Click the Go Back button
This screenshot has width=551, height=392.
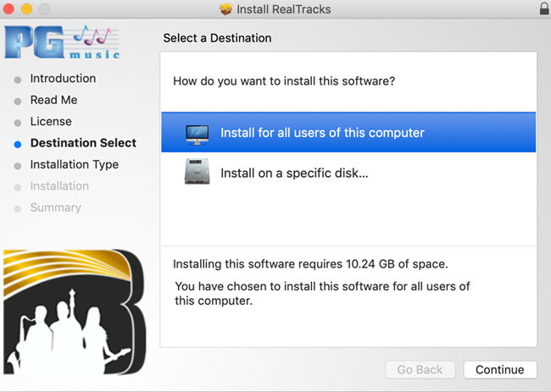tap(420, 369)
